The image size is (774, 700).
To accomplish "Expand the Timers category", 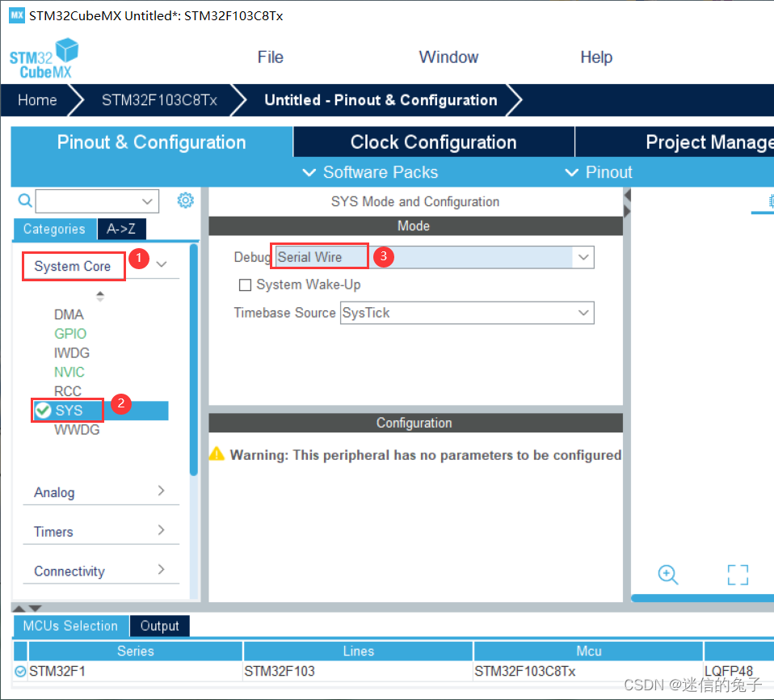I will (161, 530).
